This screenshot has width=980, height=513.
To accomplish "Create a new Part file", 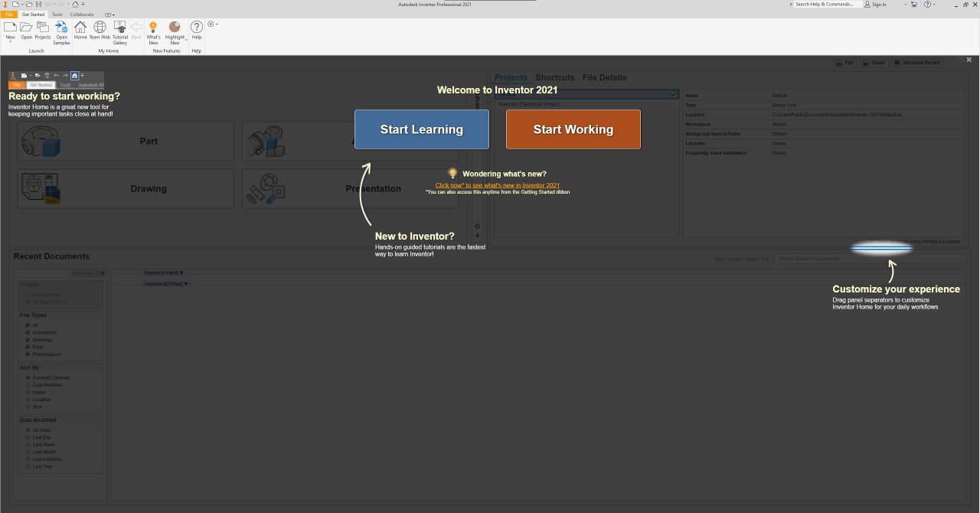I will pyautogui.click(x=126, y=141).
